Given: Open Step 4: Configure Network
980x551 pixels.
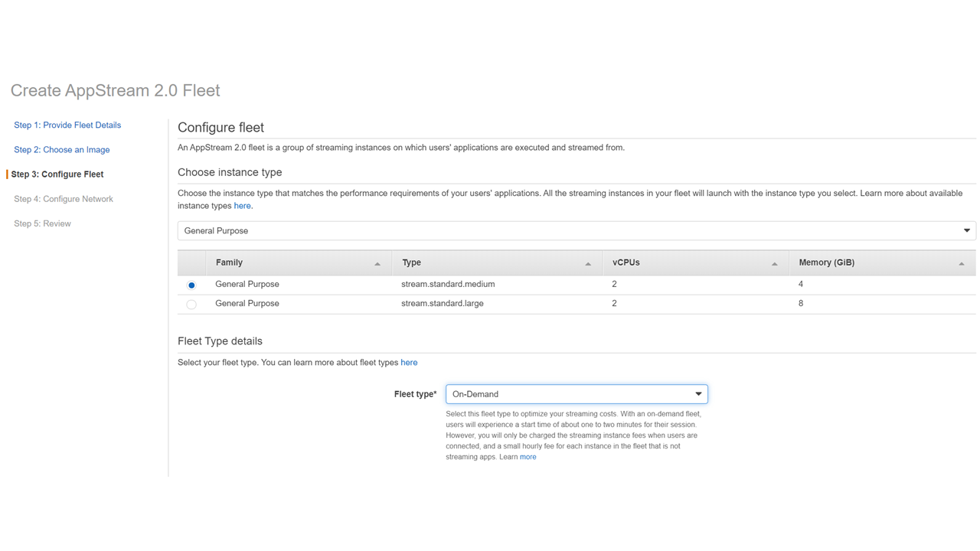Looking at the screenshot, I should click(x=64, y=199).
